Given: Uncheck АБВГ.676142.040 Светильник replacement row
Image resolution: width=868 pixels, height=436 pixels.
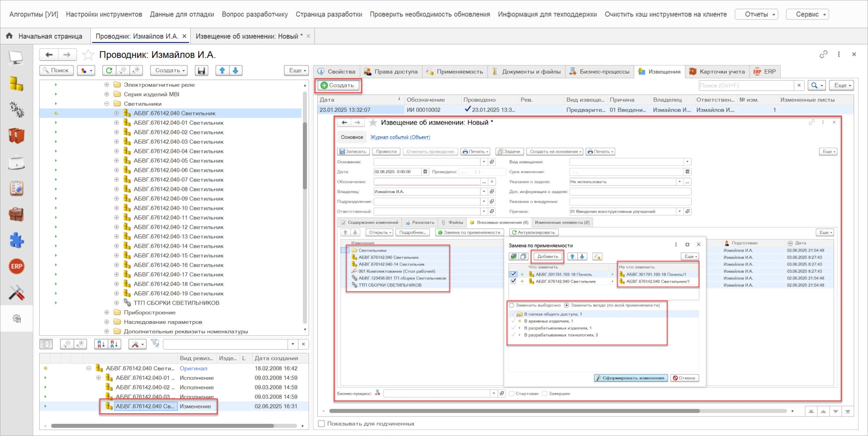Looking at the screenshot, I should [513, 281].
